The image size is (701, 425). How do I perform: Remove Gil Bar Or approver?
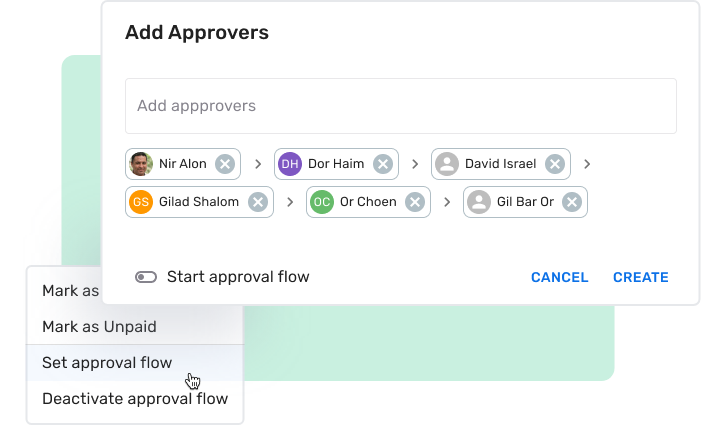click(571, 202)
